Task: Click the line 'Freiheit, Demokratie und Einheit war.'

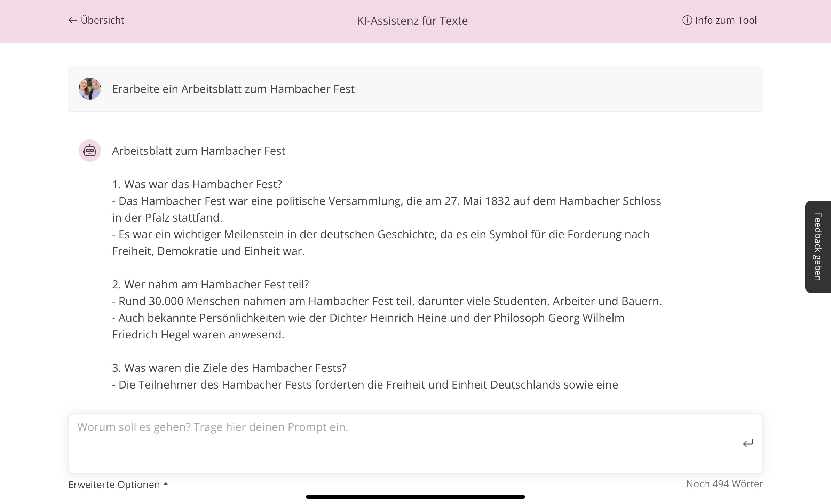Action: pos(208,251)
